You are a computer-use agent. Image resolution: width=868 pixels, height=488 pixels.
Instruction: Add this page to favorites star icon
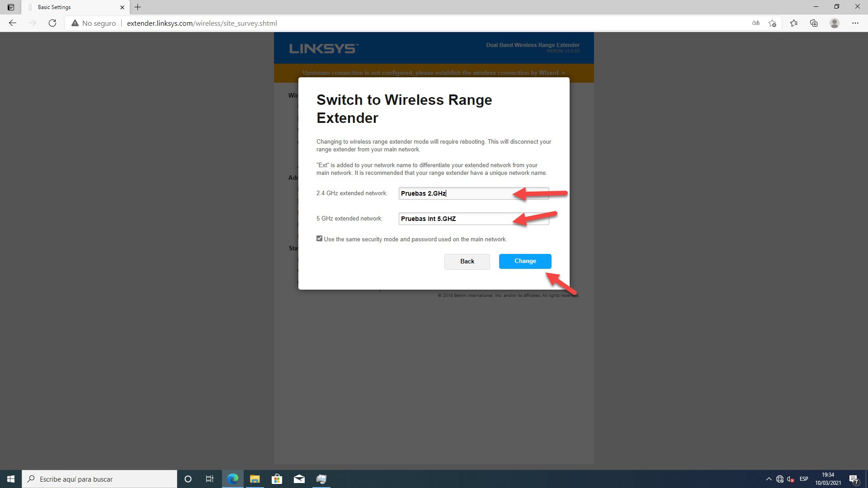tap(772, 23)
